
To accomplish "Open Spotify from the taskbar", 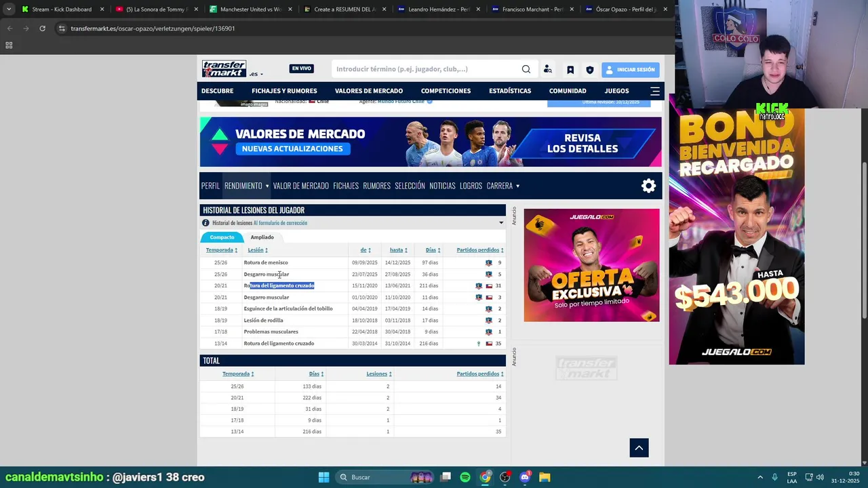I will pos(465,477).
